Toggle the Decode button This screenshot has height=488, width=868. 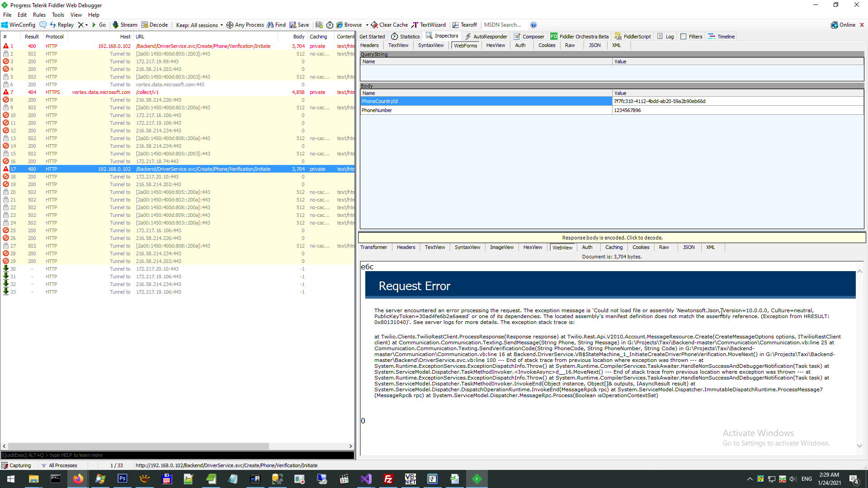click(x=155, y=25)
